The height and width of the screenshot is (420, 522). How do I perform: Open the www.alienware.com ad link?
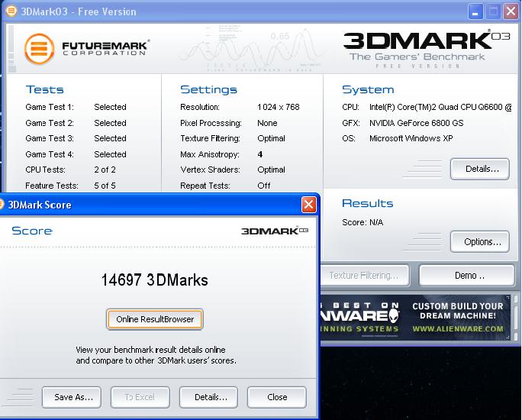[x=458, y=328]
